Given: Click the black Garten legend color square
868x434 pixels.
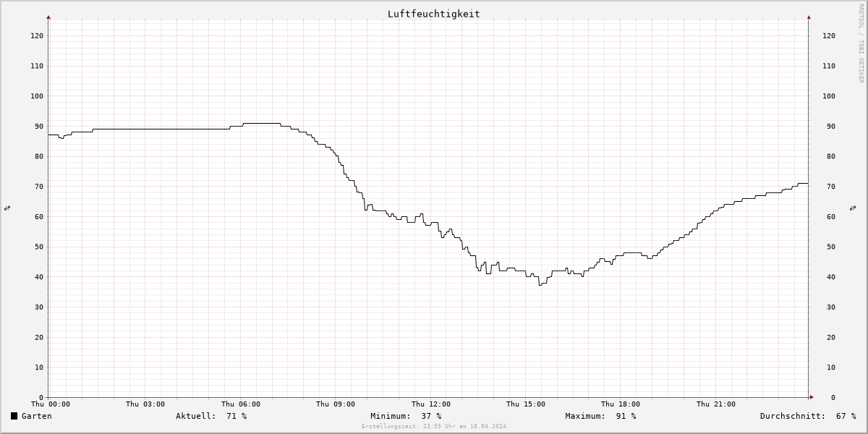Looking at the screenshot, I should [x=14, y=416].
